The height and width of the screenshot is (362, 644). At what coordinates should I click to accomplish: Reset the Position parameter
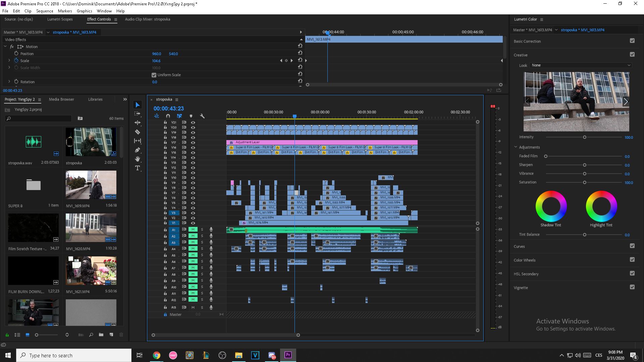pos(300,53)
